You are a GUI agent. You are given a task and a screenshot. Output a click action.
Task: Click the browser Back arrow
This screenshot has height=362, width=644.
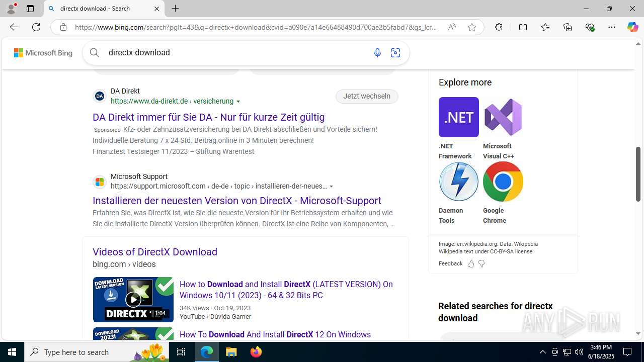14,27
